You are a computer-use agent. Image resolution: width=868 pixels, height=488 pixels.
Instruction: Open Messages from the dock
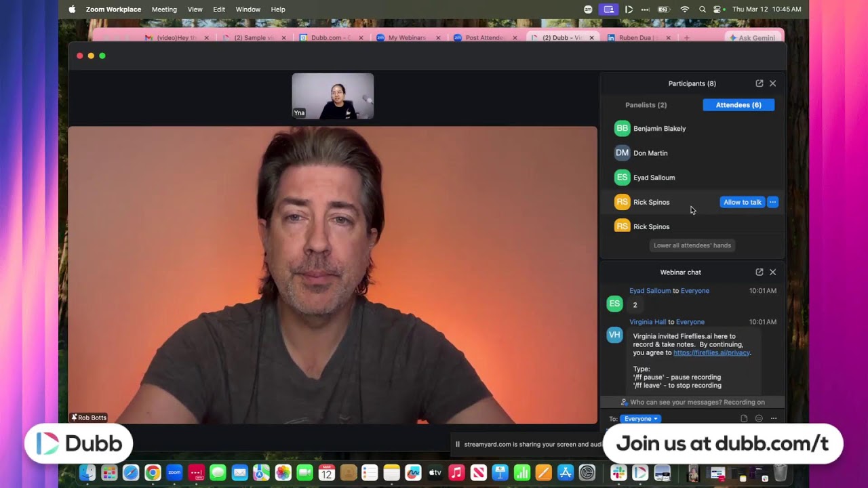tap(218, 472)
